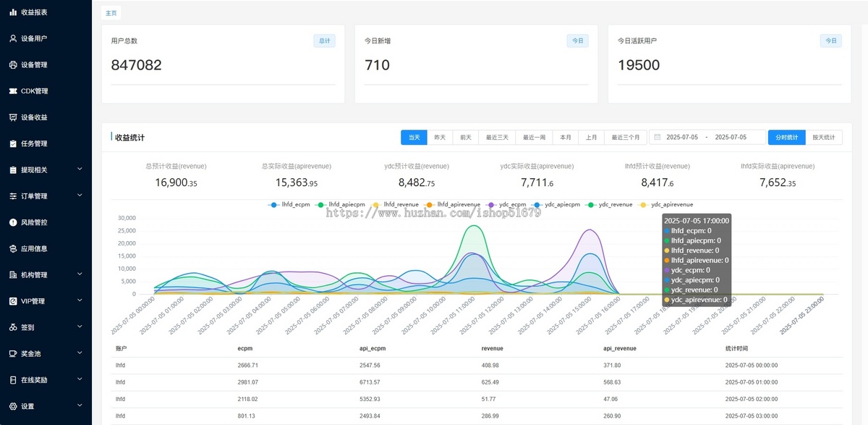Click the 今日 badge on 今日活跃用户 card
The height and width of the screenshot is (425, 868).
coord(830,41)
